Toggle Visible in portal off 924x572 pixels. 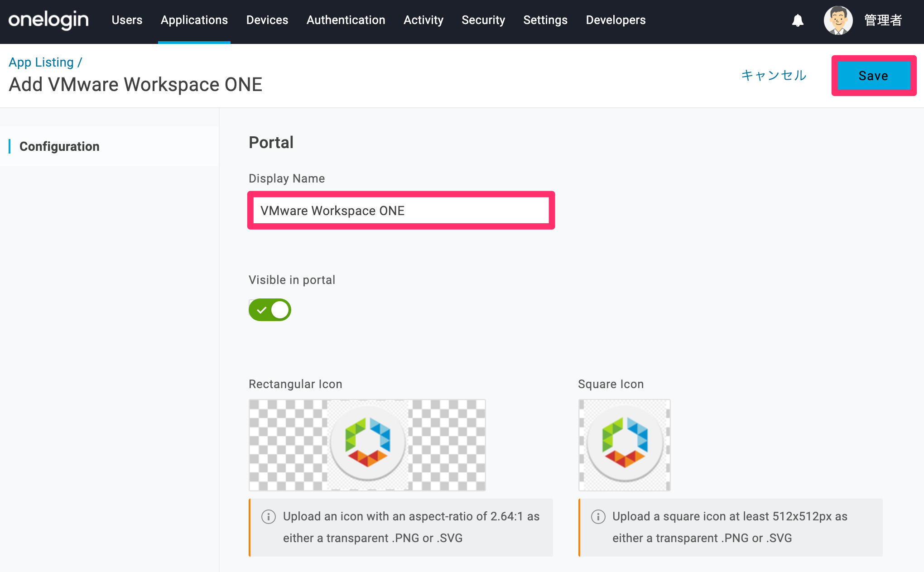tap(270, 310)
